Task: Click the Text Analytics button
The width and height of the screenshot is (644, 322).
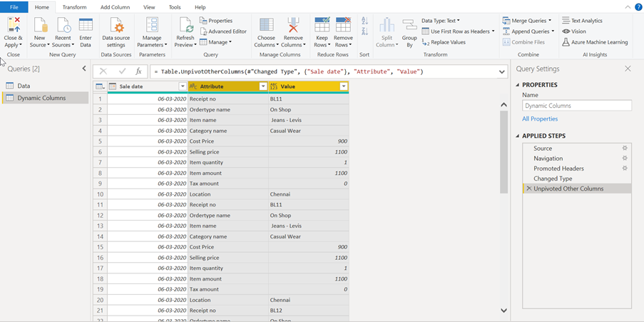Action: (x=582, y=21)
